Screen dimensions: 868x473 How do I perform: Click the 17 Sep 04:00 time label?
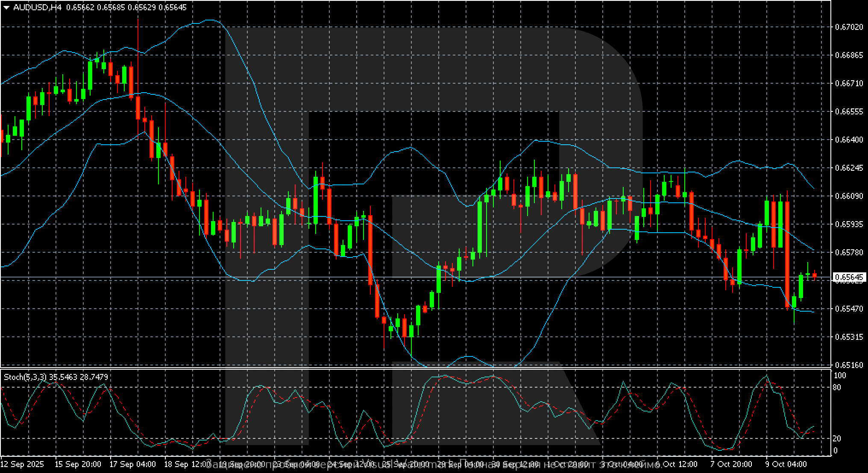click(132, 464)
